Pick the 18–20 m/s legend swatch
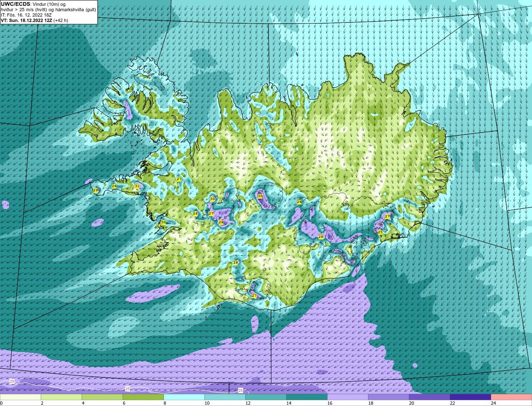Viewport: 532px width, 406px height. tap(389, 397)
